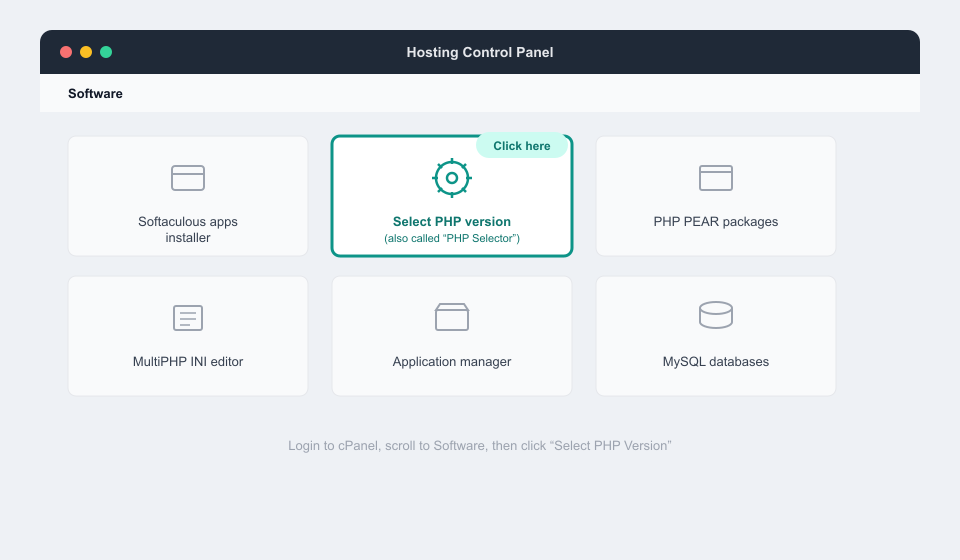Open MySQL databases label
960x560 pixels.
pos(716,362)
